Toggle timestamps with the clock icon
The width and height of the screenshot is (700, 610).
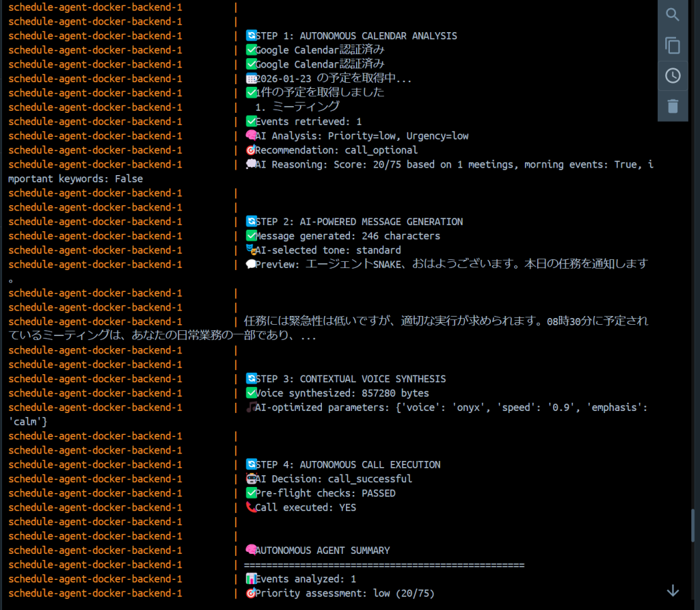(x=673, y=76)
